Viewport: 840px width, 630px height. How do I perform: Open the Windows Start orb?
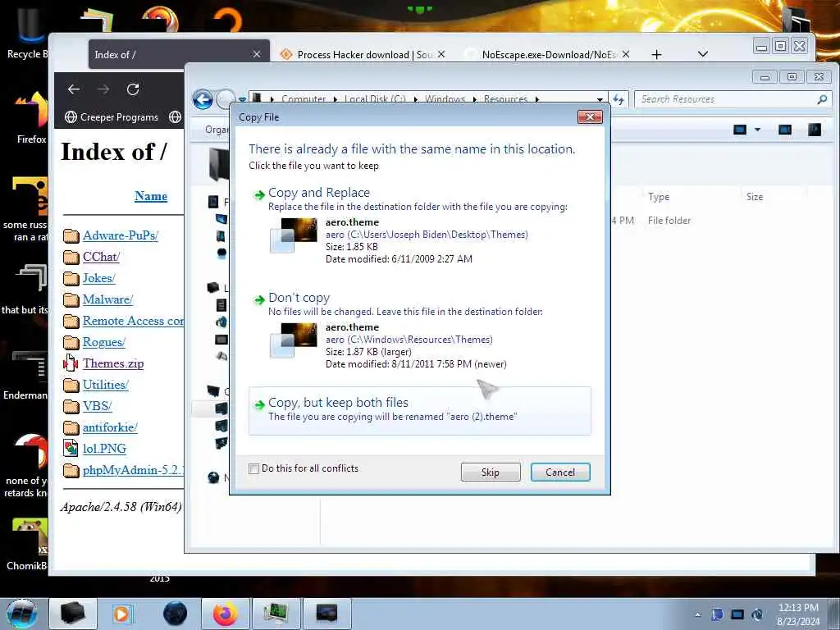coord(21,614)
